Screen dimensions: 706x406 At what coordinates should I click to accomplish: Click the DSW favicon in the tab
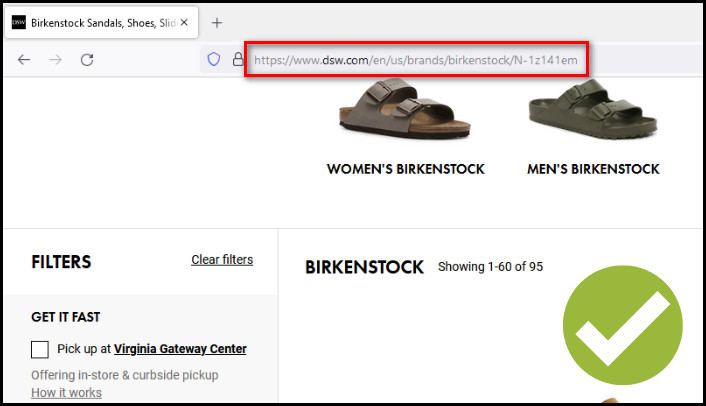coord(19,23)
